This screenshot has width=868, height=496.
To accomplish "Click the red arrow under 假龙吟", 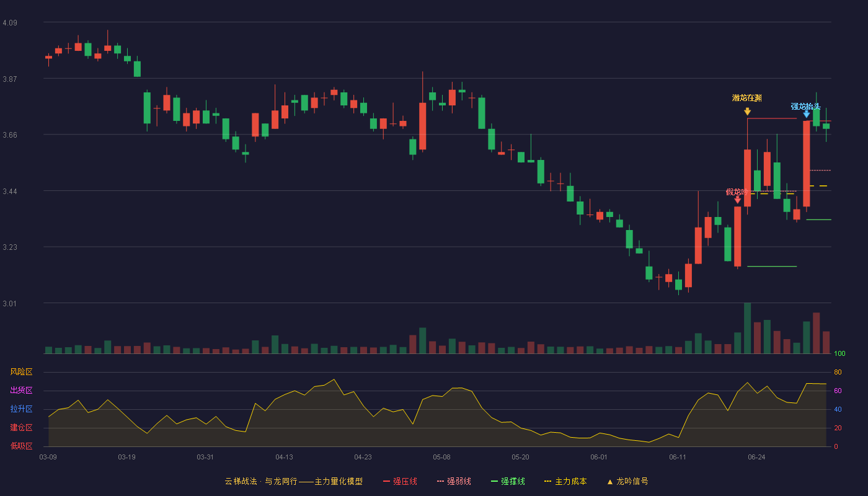I will pyautogui.click(x=737, y=200).
